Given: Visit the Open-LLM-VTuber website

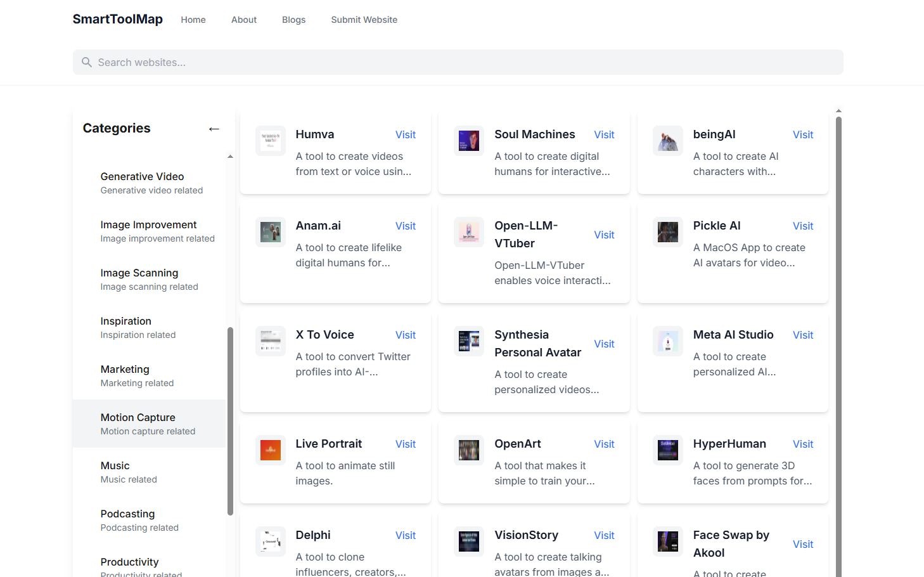Looking at the screenshot, I should [x=604, y=235].
